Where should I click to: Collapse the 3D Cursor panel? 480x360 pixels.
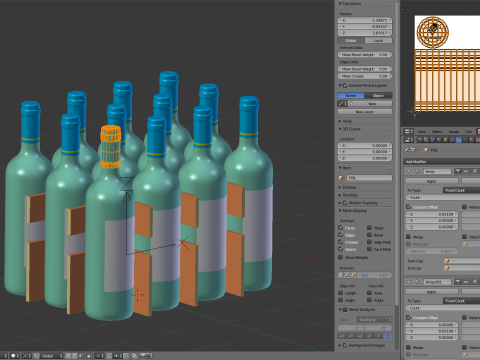[x=340, y=129]
